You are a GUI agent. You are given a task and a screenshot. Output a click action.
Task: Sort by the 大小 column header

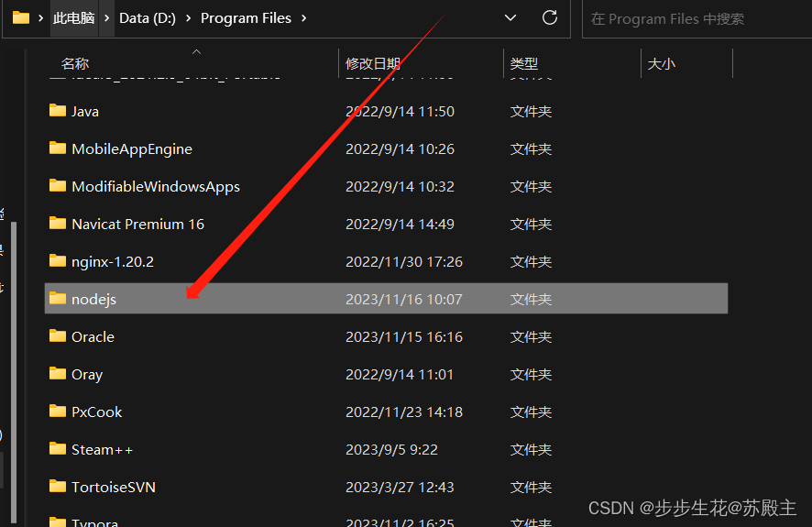(662, 63)
